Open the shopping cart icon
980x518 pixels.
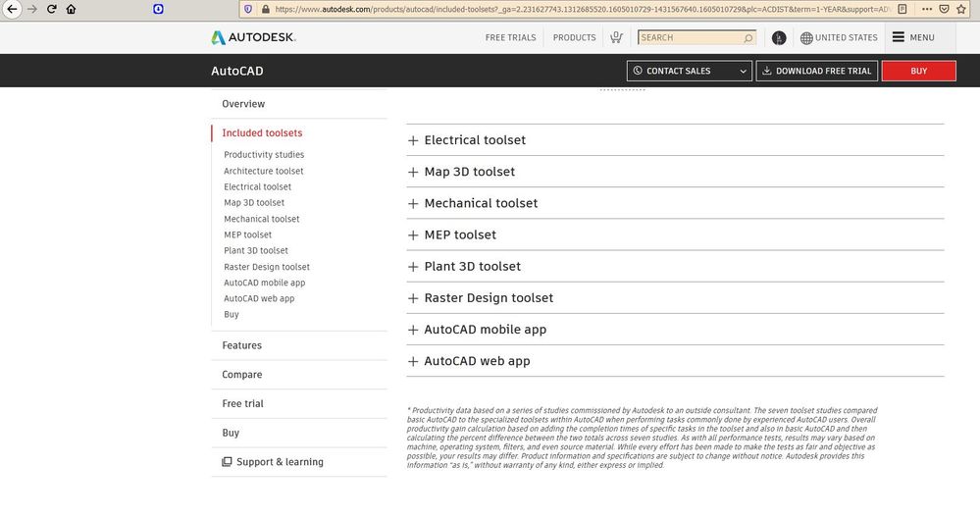[616, 37]
